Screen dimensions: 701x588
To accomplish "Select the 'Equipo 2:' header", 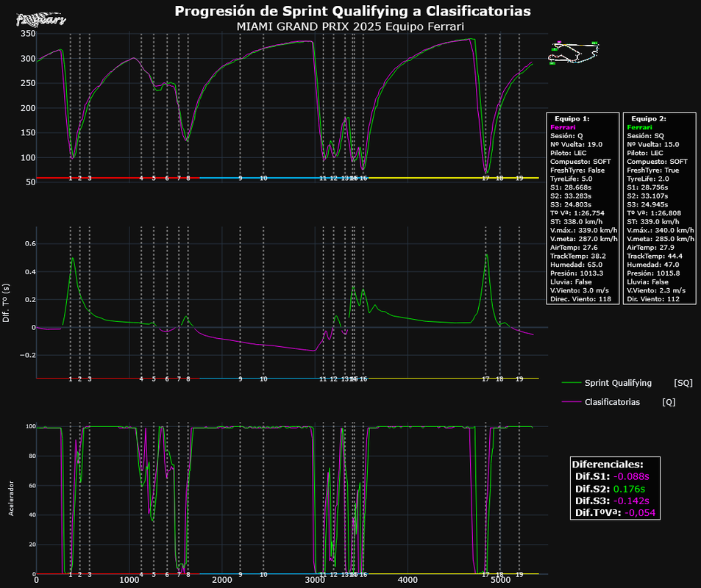I will [x=649, y=119].
